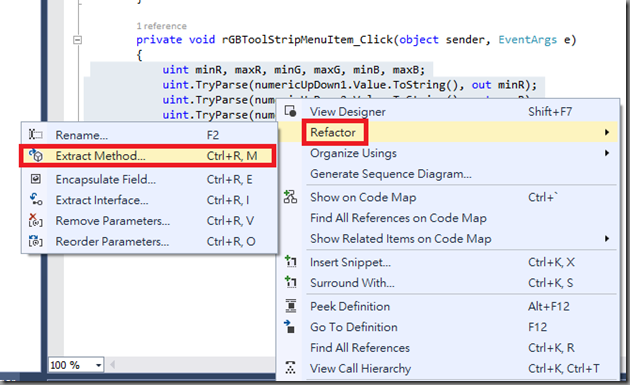This screenshot has width=630, height=385.
Task: Click the Remove Parameters icon
Action: tap(35, 220)
